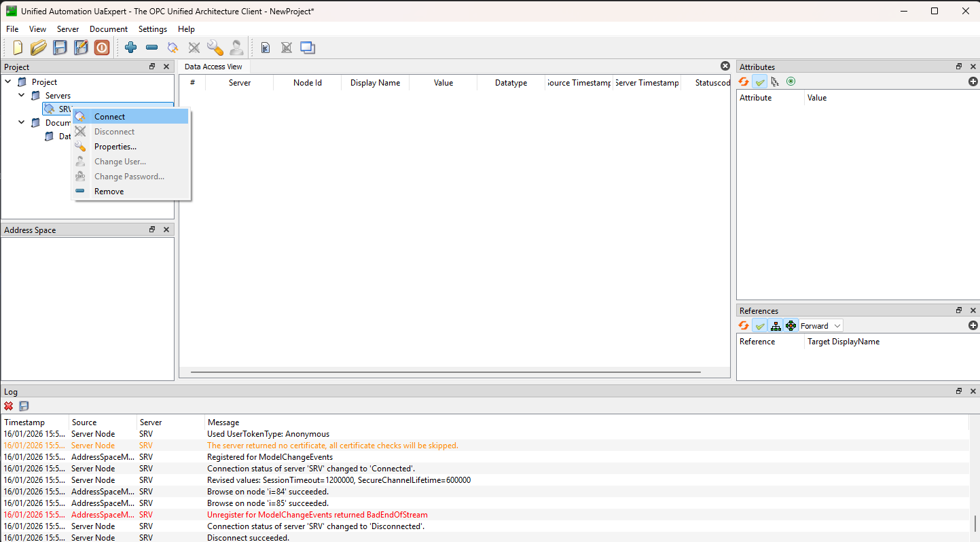
Task: Toggle the green checkmark button in Attributes toolbar
Action: (760, 82)
